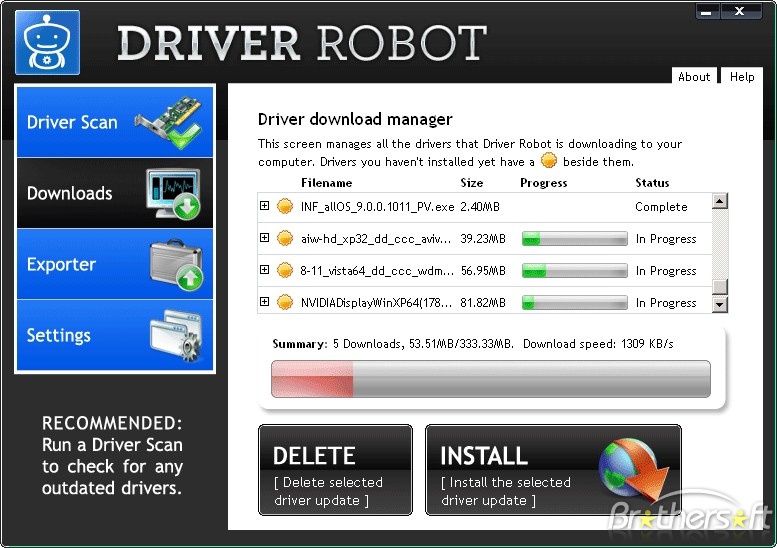
Task: Click the Complete status text
Action: (661, 207)
